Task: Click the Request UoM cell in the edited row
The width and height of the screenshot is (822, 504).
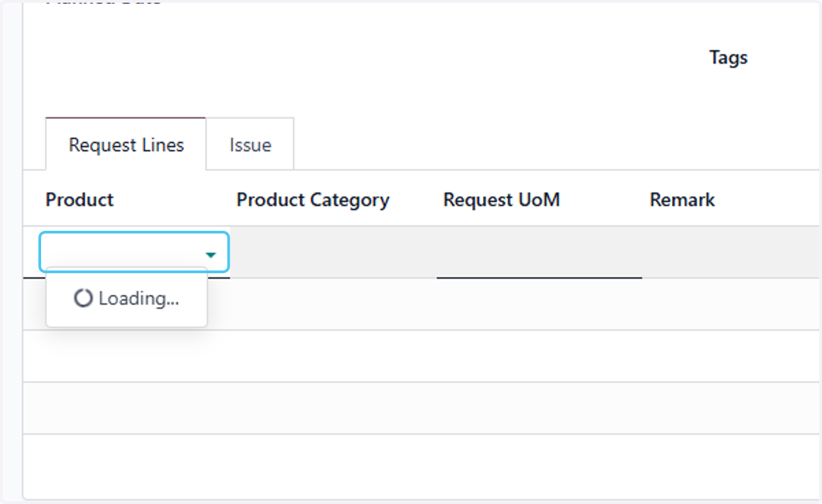Action: coord(539,252)
